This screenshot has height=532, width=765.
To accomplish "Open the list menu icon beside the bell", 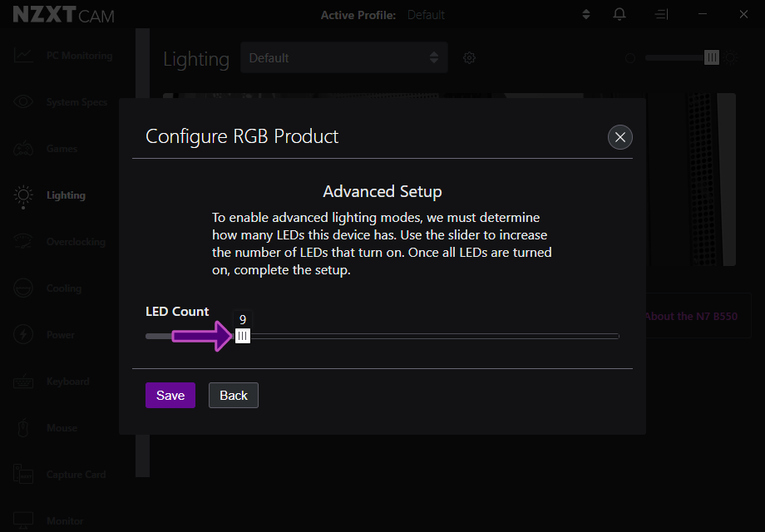I will 661,14.
